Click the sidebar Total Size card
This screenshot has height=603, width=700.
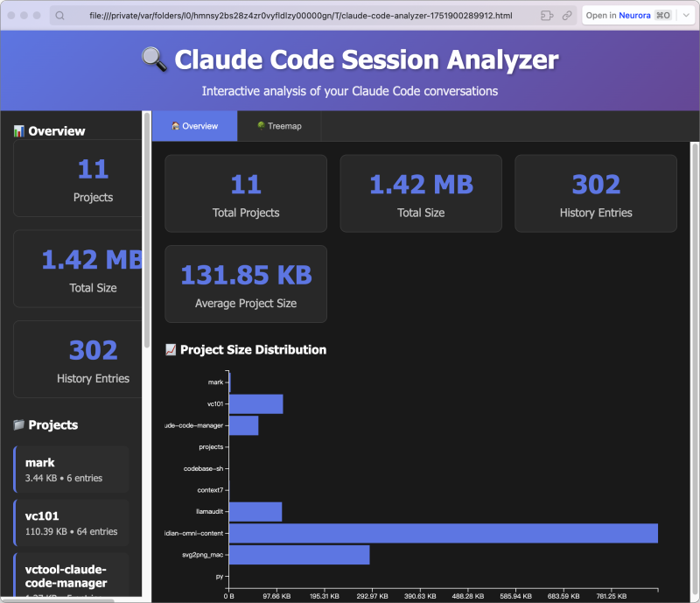(x=78, y=269)
